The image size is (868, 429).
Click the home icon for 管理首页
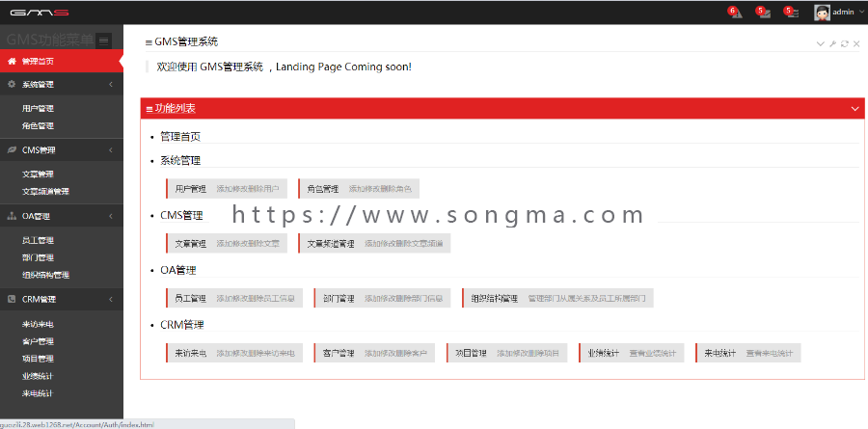point(12,62)
